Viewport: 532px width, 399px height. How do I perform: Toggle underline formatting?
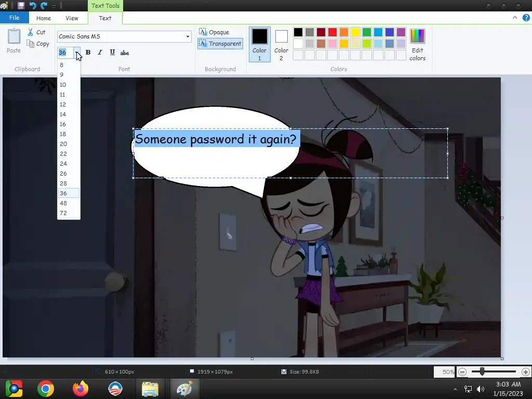click(x=112, y=52)
